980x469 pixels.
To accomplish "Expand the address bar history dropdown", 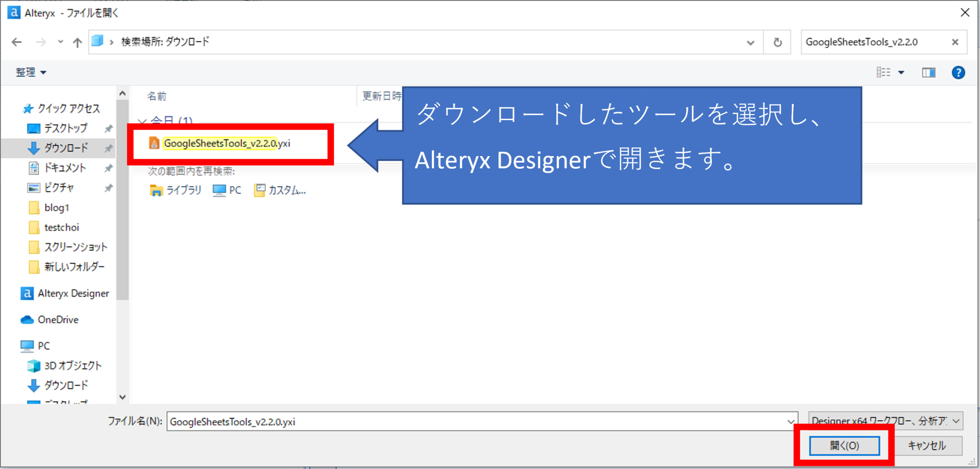I will pyautogui.click(x=750, y=42).
